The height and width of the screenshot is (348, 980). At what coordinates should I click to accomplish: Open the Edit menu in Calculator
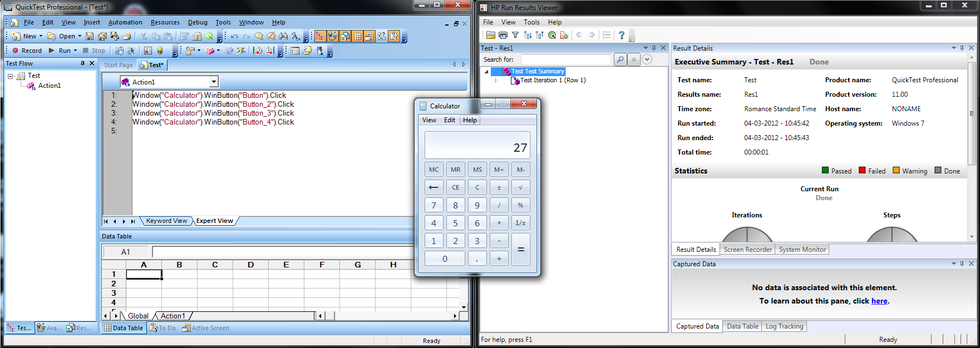[450, 120]
